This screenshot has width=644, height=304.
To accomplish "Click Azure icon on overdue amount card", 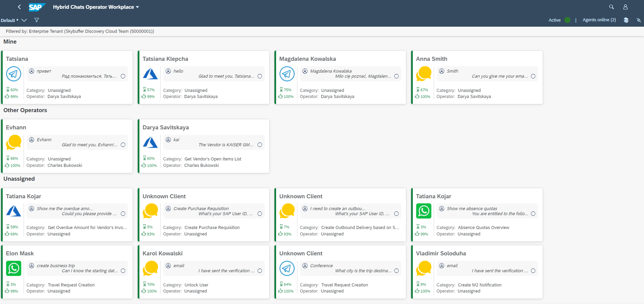I will 14,211.
